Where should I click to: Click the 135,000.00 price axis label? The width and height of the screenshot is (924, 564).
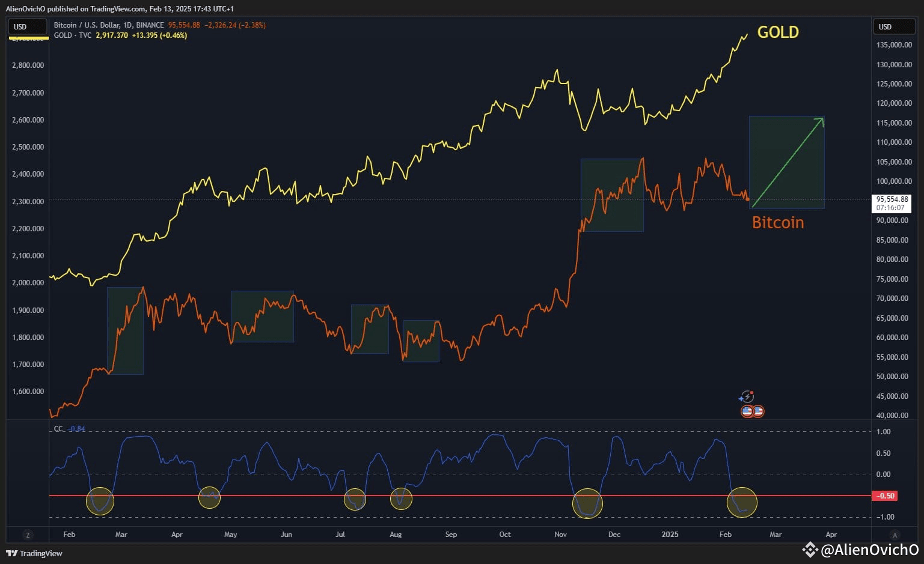(x=895, y=45)
